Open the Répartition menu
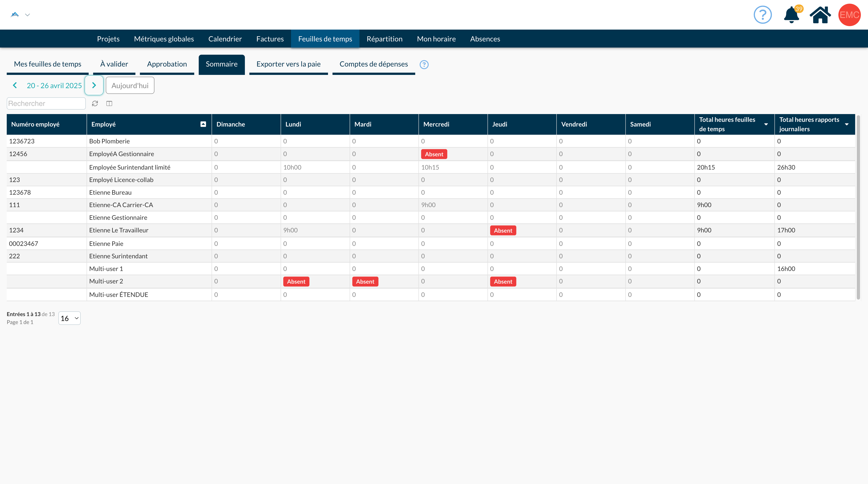The image size is (868, 484). 384,39
